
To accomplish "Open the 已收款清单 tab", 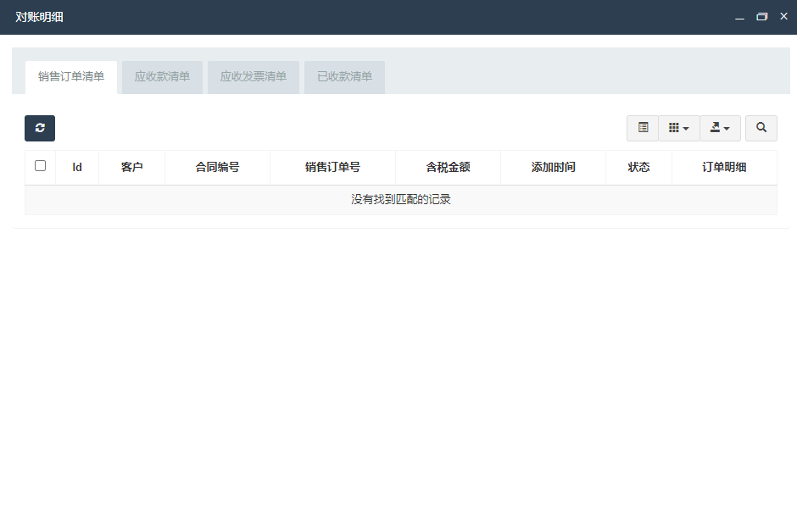I will click(x=344, y=77).
